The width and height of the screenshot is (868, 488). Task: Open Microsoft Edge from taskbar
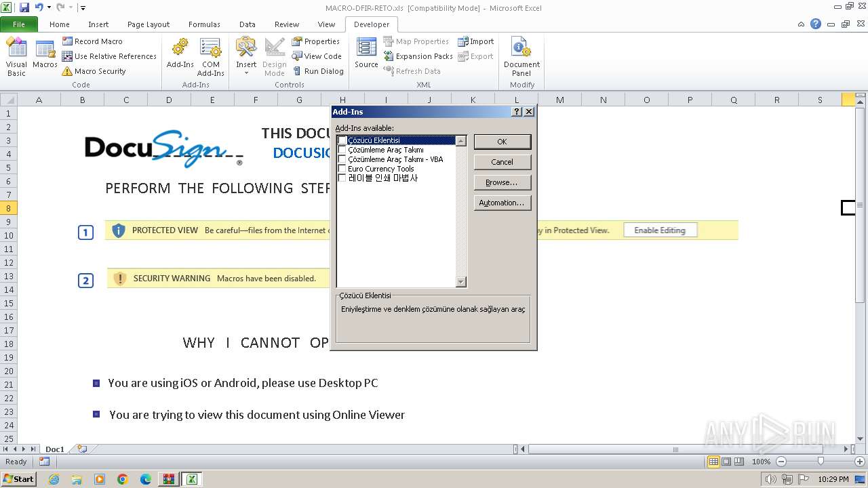[x=146, y=479]
